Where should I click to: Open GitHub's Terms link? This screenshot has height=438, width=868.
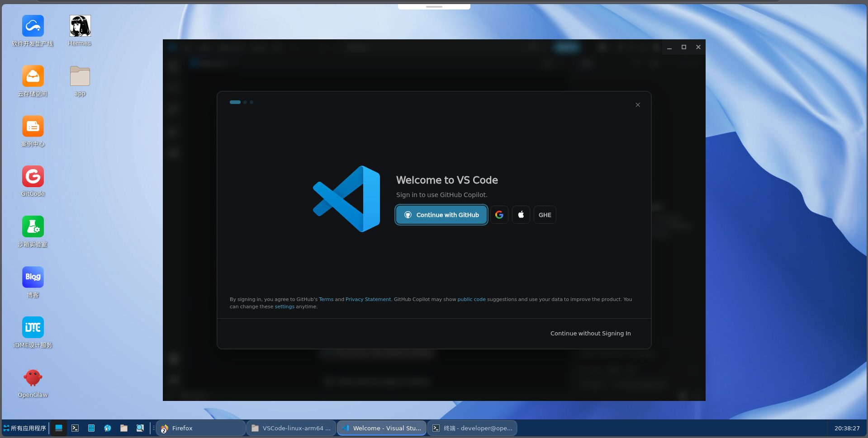326,299
